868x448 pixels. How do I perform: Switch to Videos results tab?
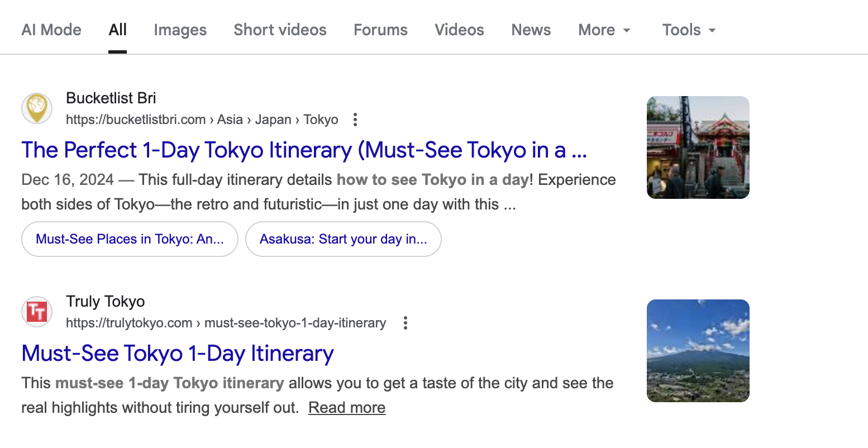point(459,30)
